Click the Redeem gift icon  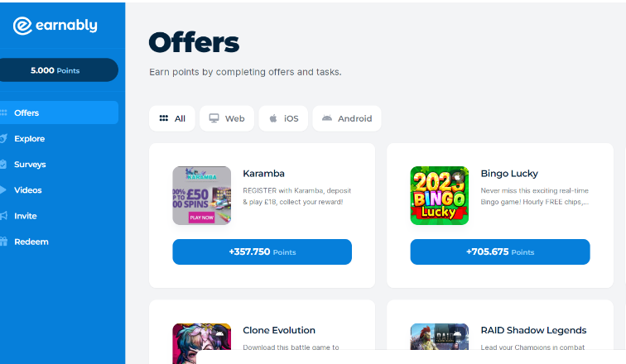click(x=3, y=242)
